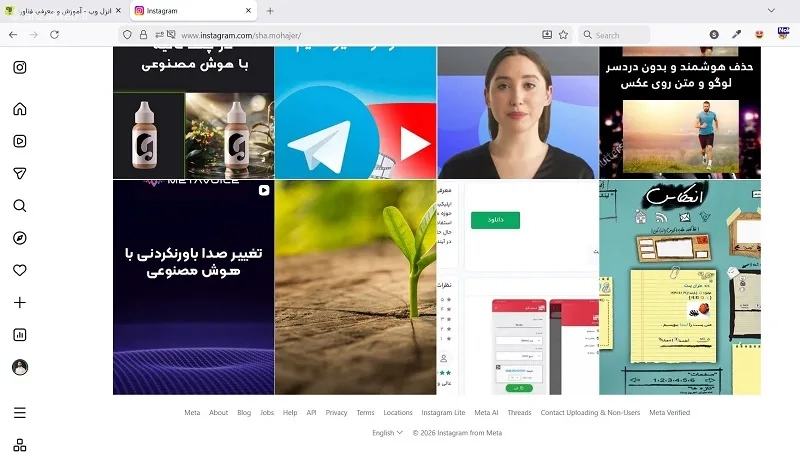Bookmark page with star icon
Image resolution: width=800 pixels, height=463 pixels.
(x=563, y=35)
